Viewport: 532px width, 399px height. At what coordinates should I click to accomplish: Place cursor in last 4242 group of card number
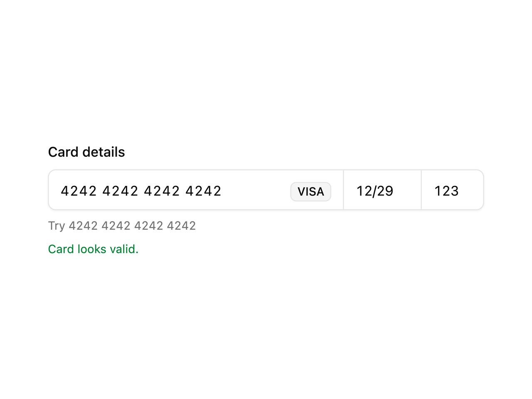pos(203,191)
